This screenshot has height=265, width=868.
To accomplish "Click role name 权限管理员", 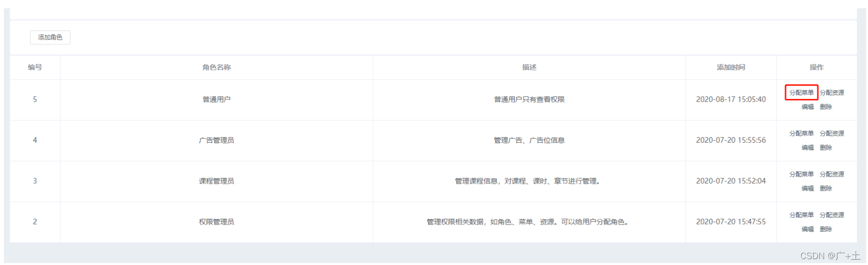I will [x=216, y=222].
